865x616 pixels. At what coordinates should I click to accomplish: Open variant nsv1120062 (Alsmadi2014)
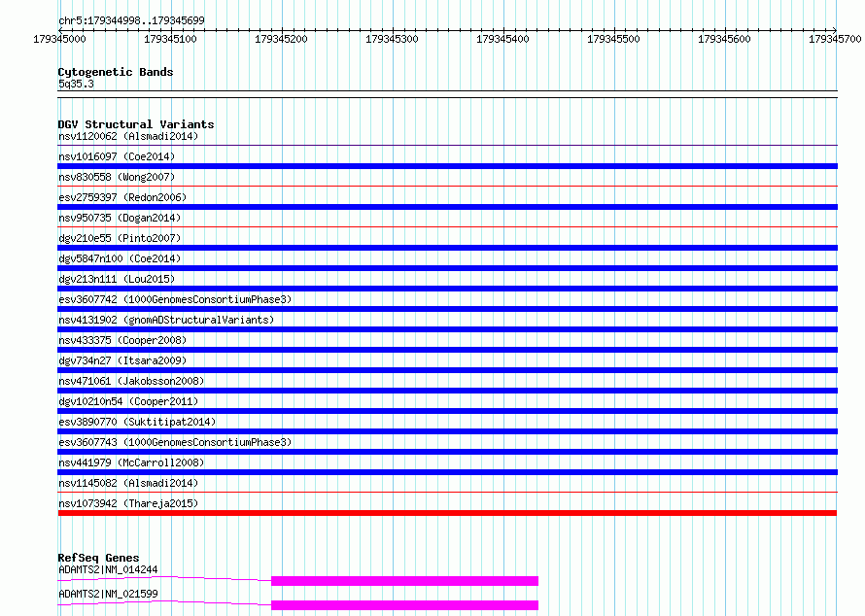(128, 136)
